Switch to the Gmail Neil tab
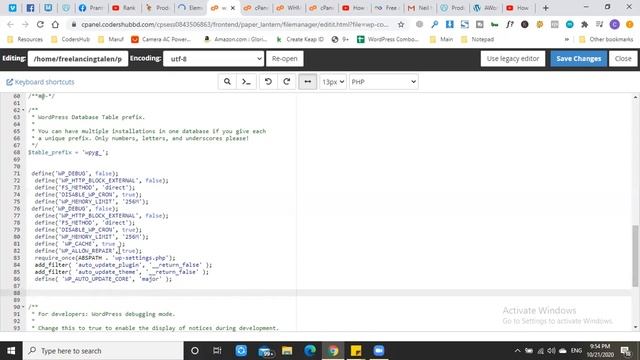 (420, 8)
